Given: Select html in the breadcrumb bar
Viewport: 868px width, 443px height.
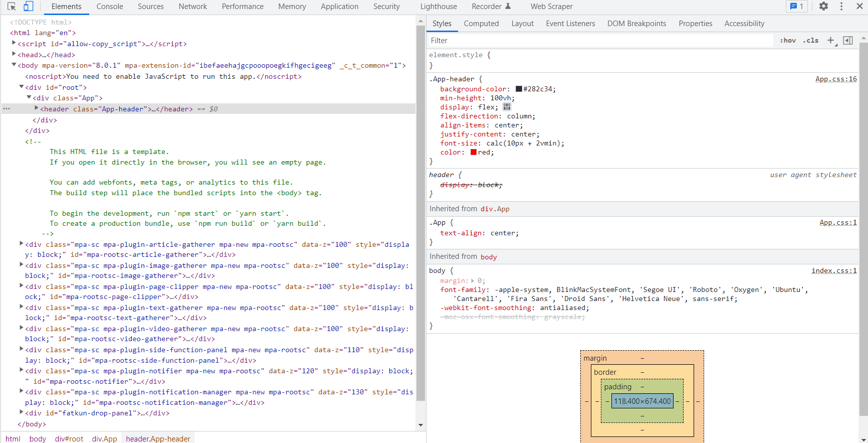Looking at the screenshot, I should click(13, 438).
